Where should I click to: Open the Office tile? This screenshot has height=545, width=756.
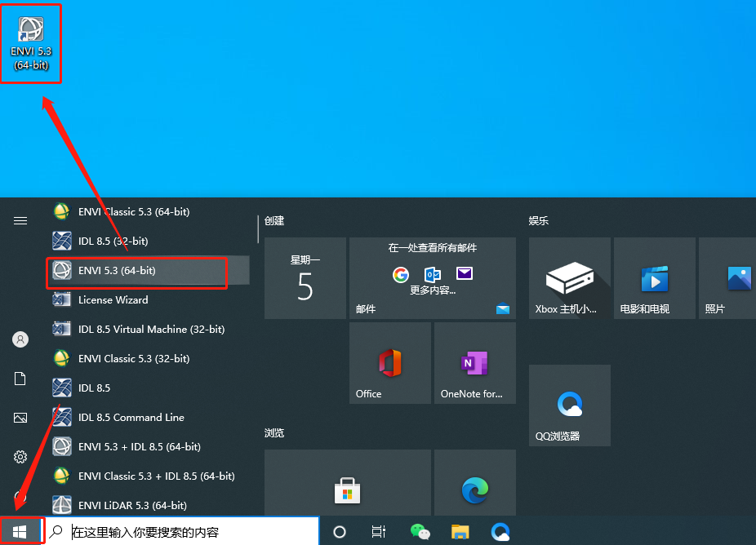(x=390, y=363)
